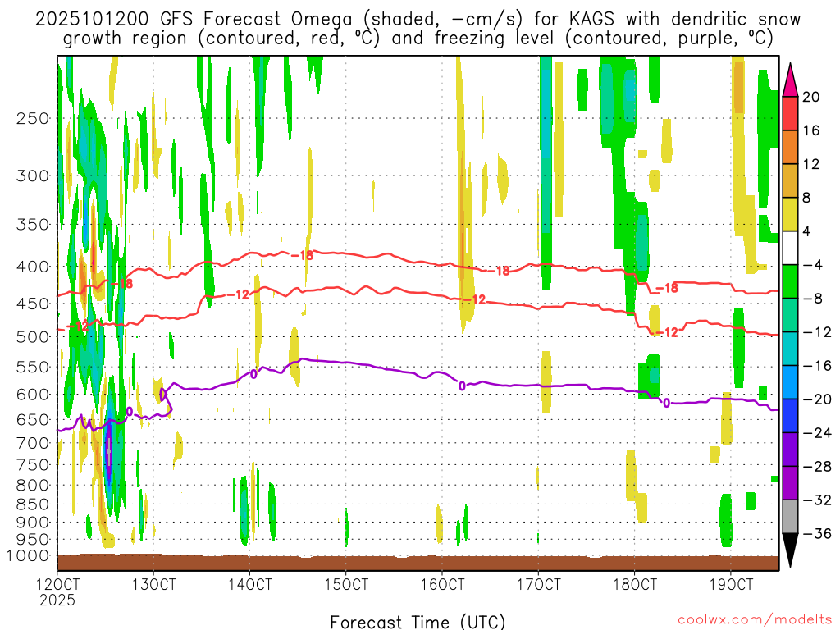Click the cyan colorbar swatch between -12 and -16
The width and height of the screenshot is (840, 630).
(x=790, y=349)
